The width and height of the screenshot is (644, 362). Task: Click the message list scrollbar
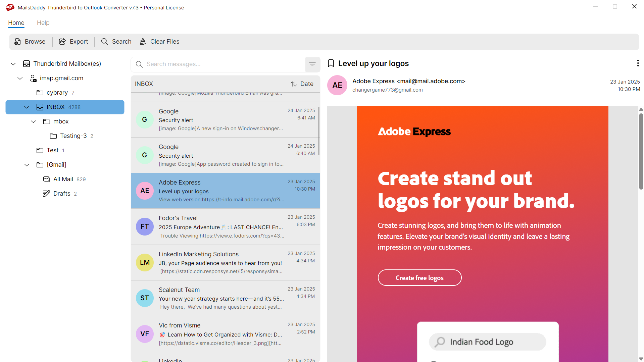319,131
